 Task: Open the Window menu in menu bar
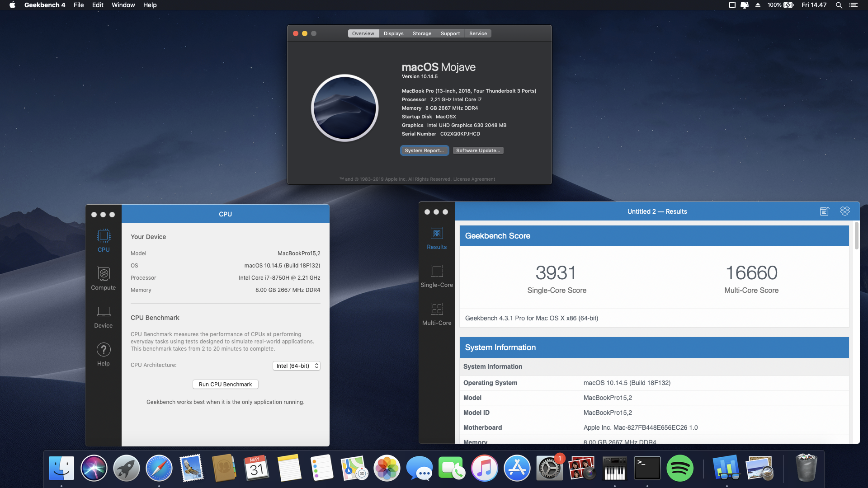tap(123, 5)
